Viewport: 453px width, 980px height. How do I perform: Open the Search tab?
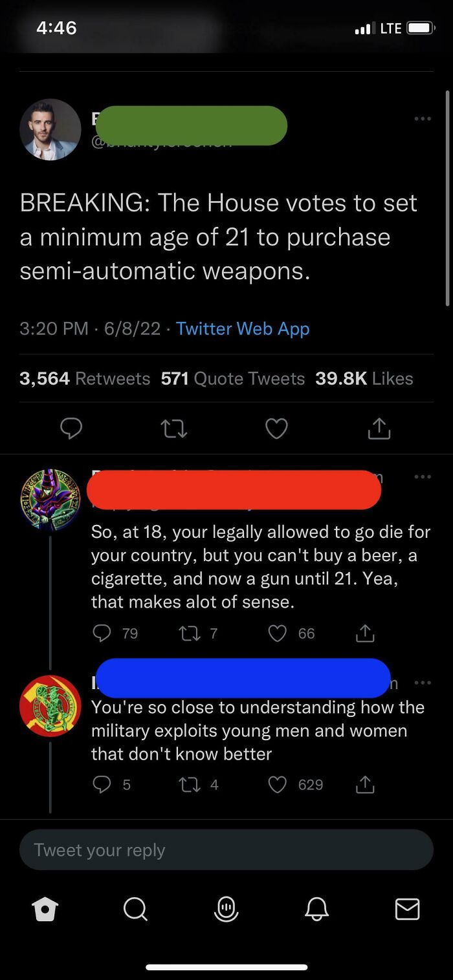(x=135, y=909)
